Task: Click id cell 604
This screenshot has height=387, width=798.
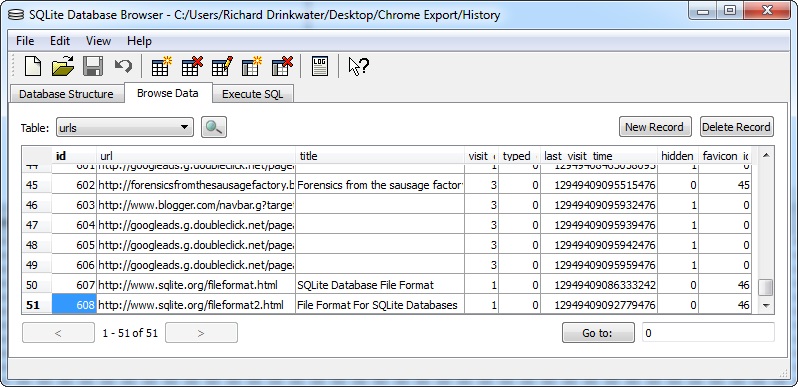Action: click(x=74, y=225)
